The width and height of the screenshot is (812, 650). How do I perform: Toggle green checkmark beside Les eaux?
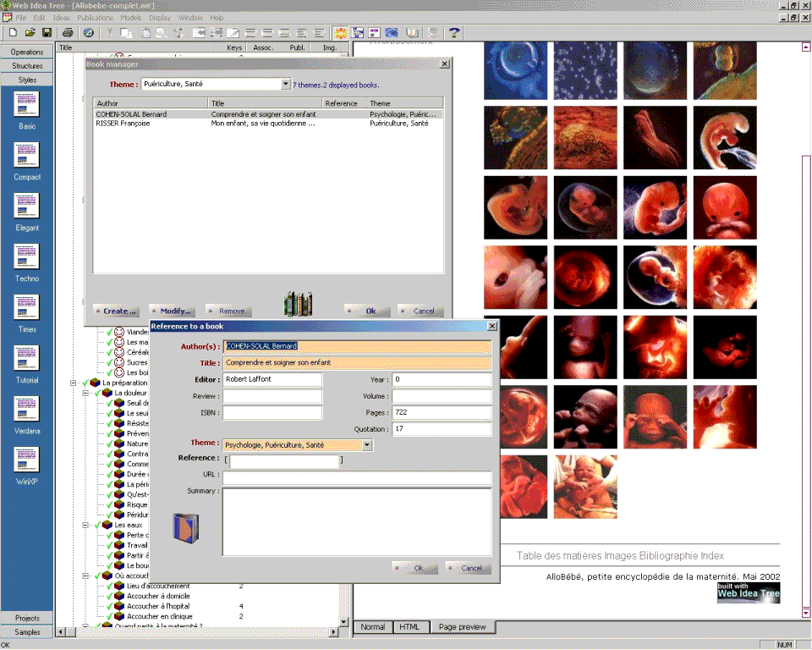coord(97,525)
